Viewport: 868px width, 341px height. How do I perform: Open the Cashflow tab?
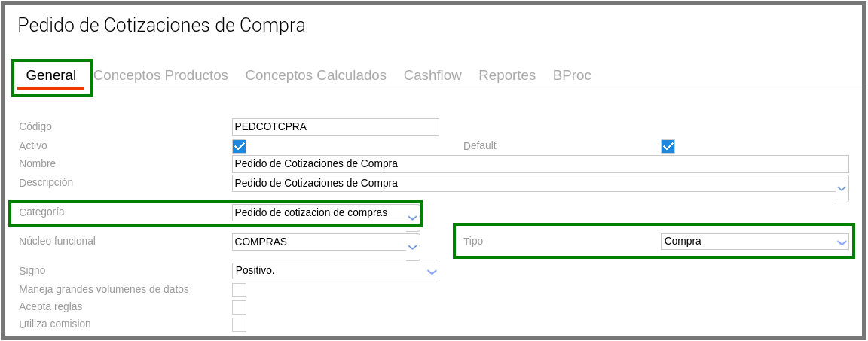click(x=432, y=75)
